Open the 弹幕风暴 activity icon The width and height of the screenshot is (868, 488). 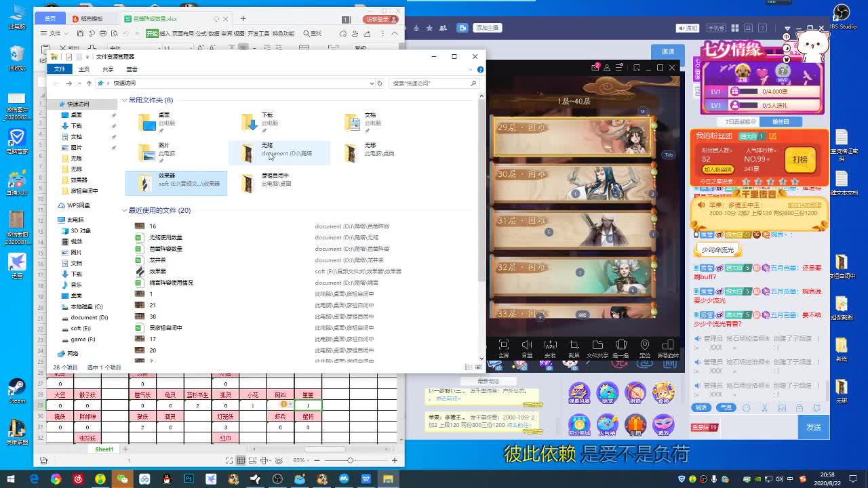pyautogui.click(x=578, y=394)
